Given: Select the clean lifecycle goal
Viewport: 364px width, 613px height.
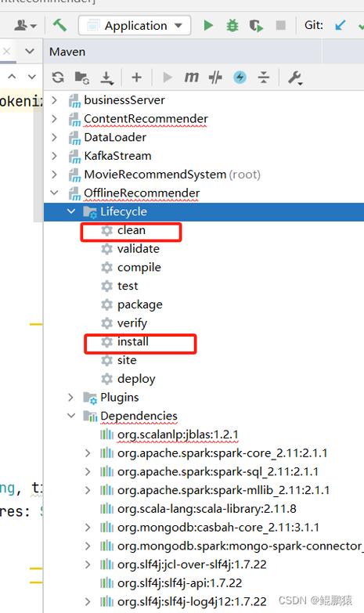Looking at the screenshot, I should pyautogui.click(x=132, y=230).
